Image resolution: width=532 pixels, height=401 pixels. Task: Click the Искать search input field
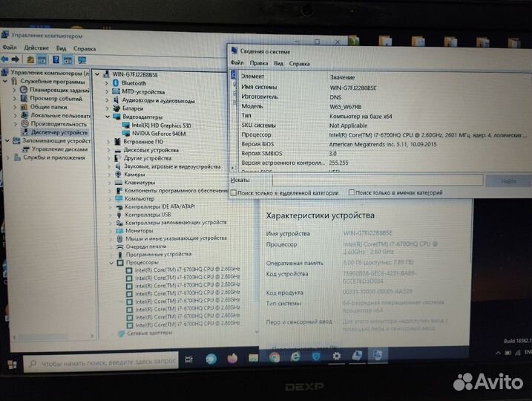pyautogui.click(x=378, y=180)
